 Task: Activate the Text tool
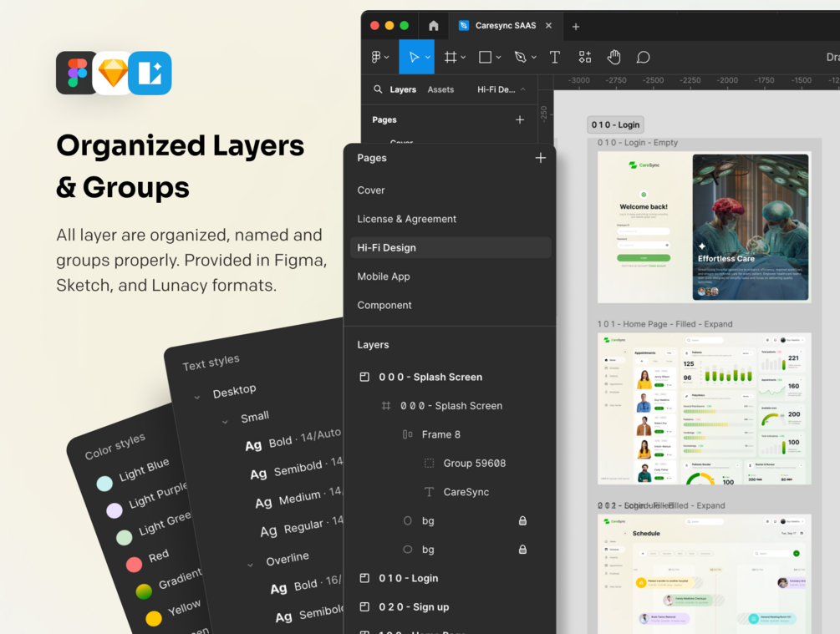(x=555, y=57)
